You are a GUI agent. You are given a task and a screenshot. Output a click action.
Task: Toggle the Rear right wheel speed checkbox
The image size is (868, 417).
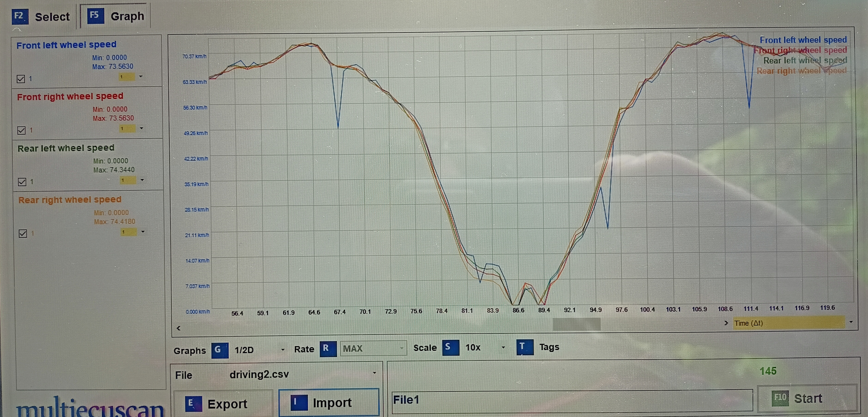point(23,234)
